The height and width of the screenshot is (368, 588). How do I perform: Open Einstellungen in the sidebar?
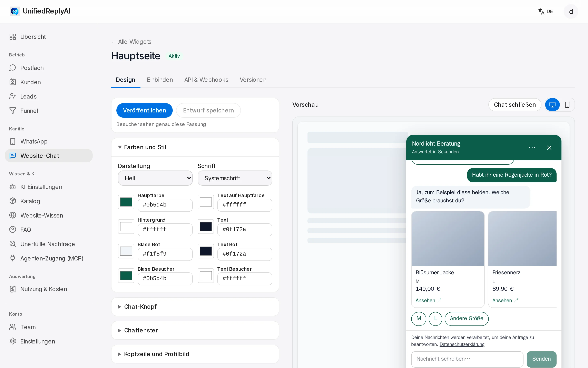coord(49,341)
